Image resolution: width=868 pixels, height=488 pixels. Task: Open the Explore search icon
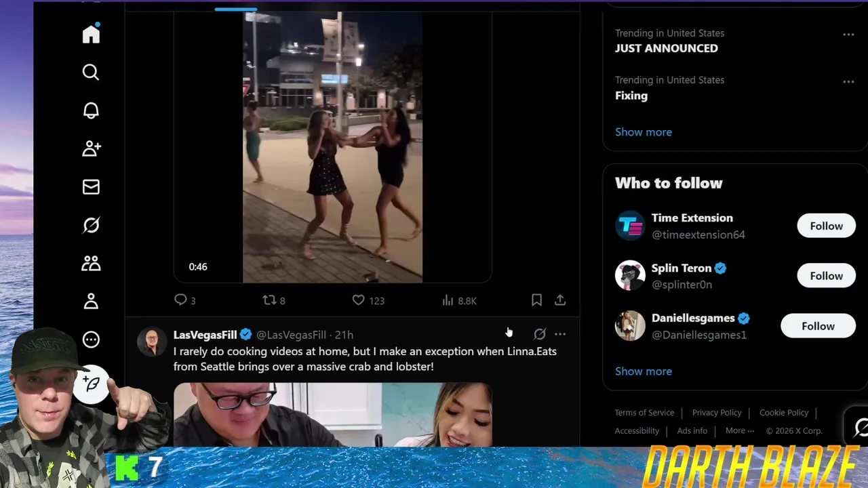click(x=91, y=72)
